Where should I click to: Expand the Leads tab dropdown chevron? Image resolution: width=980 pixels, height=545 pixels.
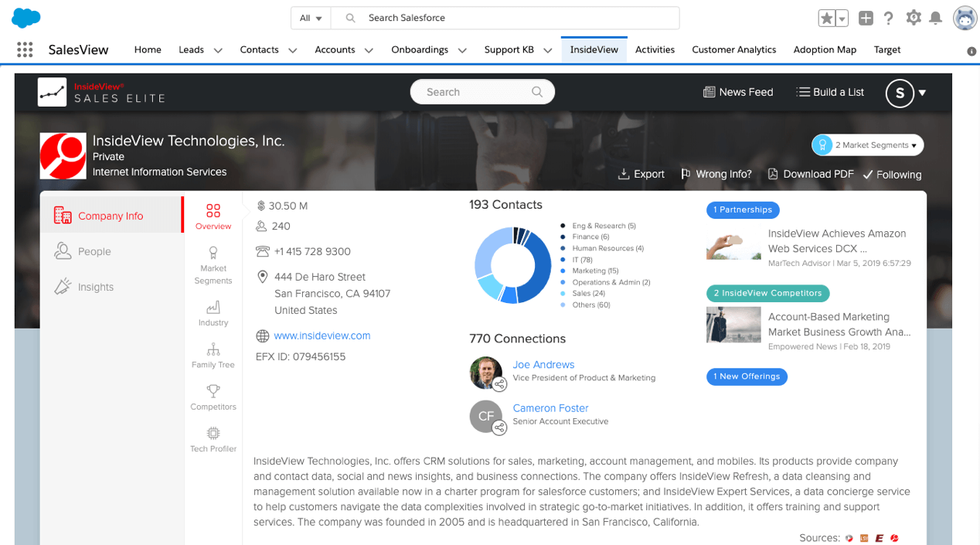pos(218,50)
